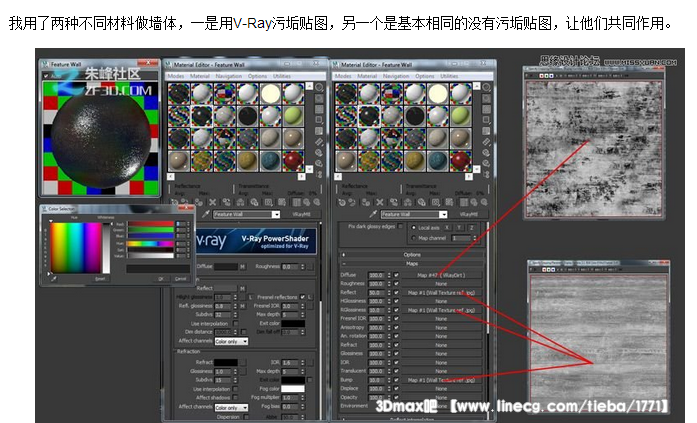Screen dimensions: 697x423
Task: Adjust the Reflect map amount spinner
Action: click(389, 292)
